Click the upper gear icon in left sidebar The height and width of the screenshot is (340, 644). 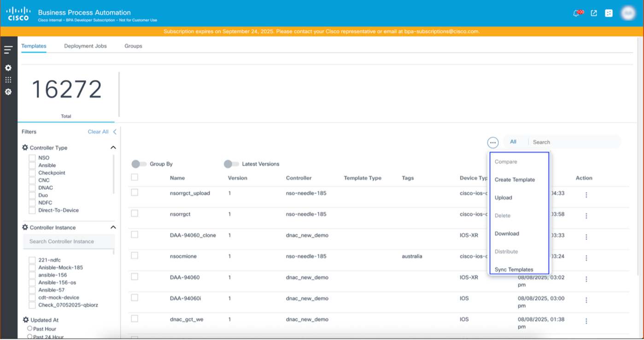(x=8, y=68)
